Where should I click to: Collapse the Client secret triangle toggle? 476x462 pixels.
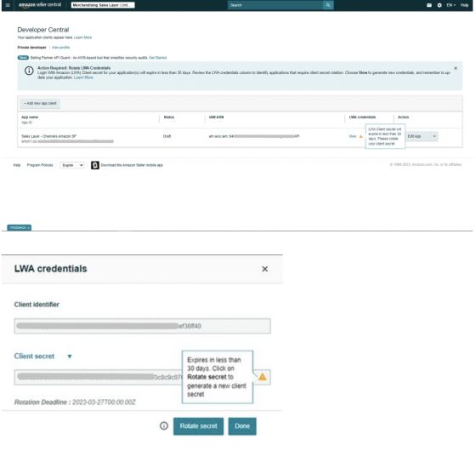70,356
